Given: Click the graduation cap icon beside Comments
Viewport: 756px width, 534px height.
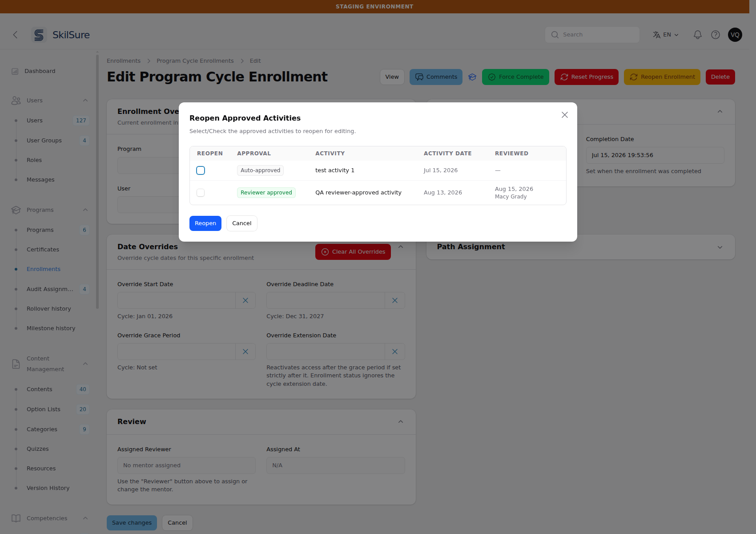Looking at the screenshot, I should coord(472,77).
